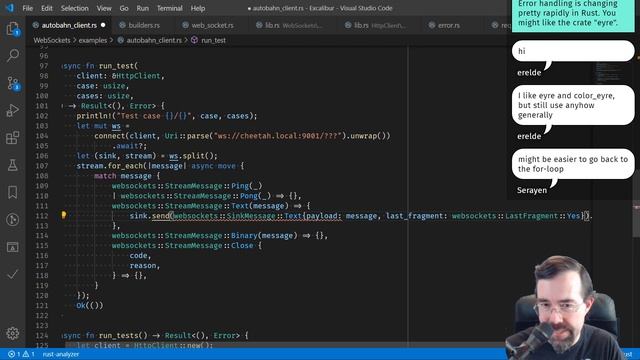Click the editor minimap preview
Image resolution: width=640 pixels, height=360 pixels.
(x=610, y=73)
